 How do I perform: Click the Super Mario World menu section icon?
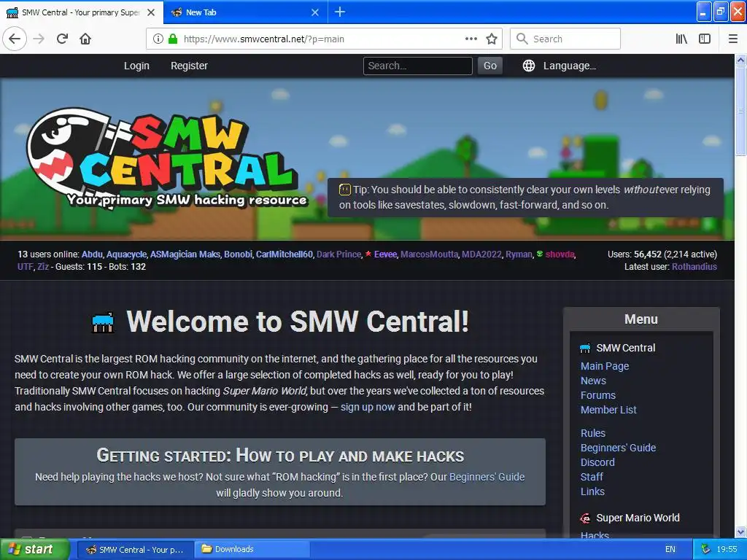click(x=585, y=518)
